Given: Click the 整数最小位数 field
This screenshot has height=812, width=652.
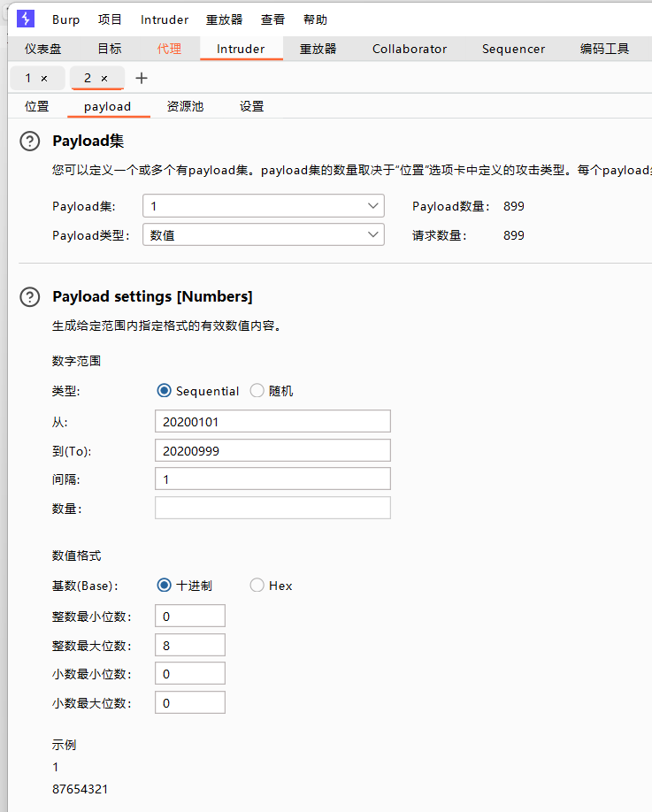Looking at the screenshot, I should click(x=190, y=617).
